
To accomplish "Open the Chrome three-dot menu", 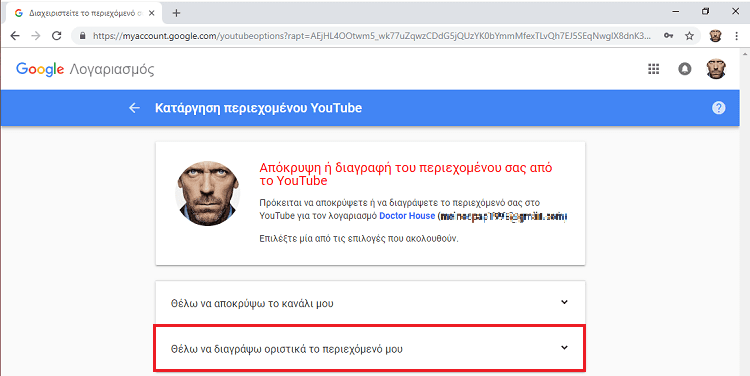I will tap(737, 36).
